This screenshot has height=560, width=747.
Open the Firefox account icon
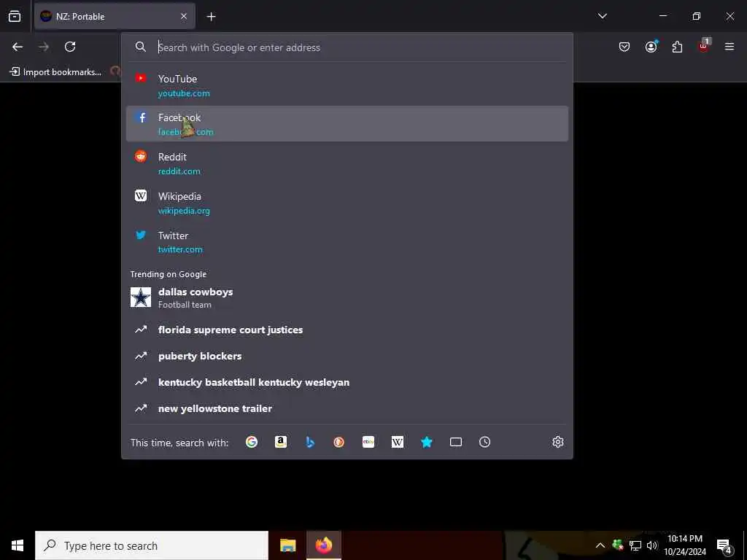coord(651,47)
